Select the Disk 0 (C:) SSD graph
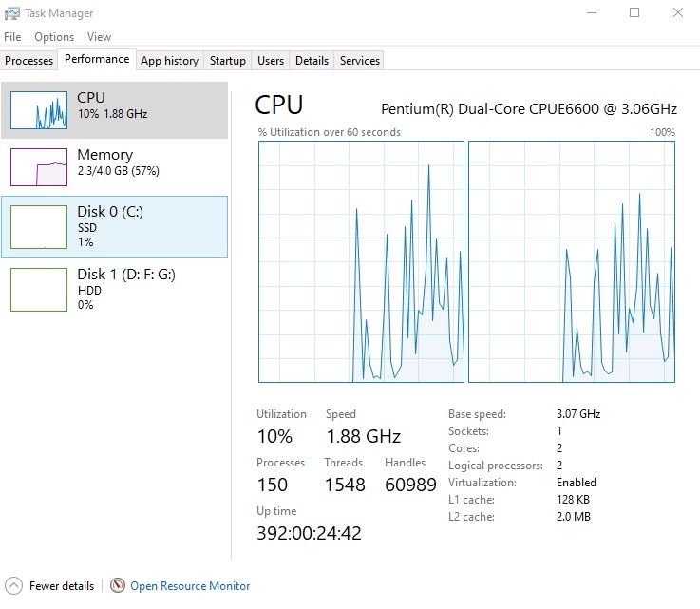This screenshot has width=700, height=609. click(x=39, y=226)
